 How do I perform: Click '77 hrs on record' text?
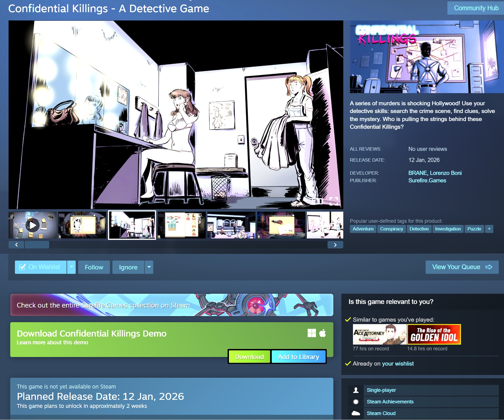click(371, 349)
